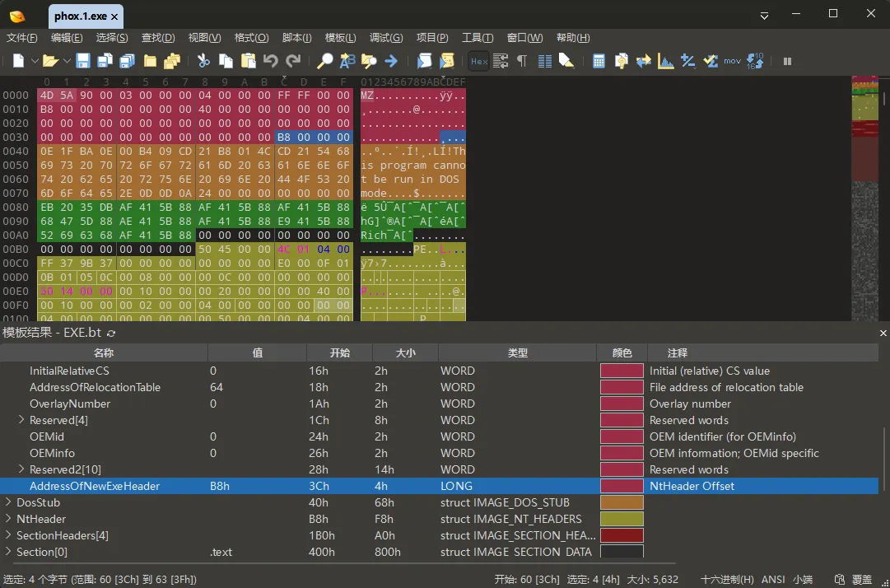This screenshot has width=890, height=588.
Task: Click the Inspector icon beside Calculator
Action: 621,61
